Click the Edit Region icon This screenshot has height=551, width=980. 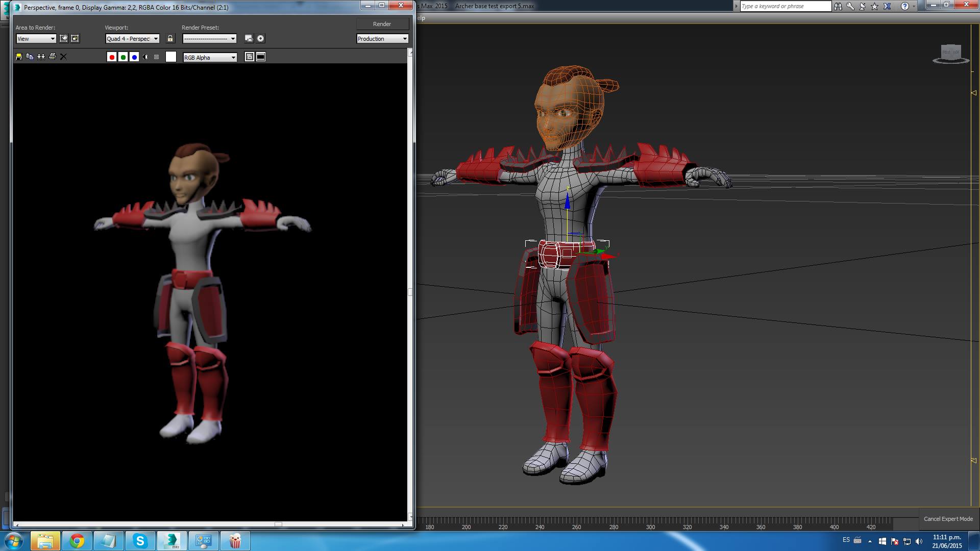[64, 39]
